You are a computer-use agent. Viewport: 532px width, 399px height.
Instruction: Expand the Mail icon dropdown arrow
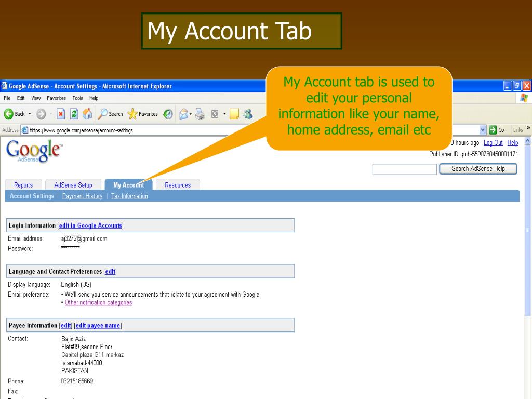tap(191, 114)
